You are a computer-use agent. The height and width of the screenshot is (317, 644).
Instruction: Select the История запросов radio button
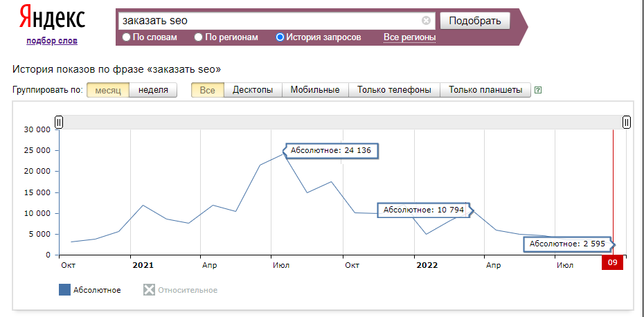click(280, 37)
